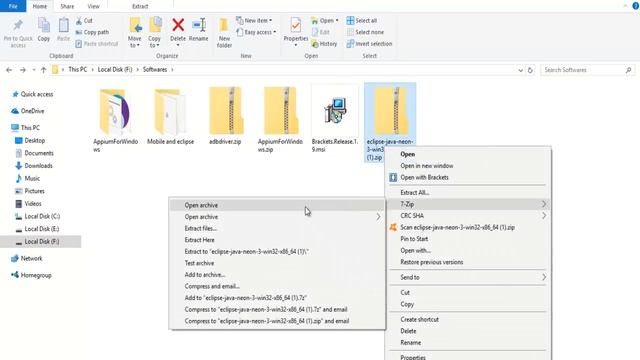Select the AppiumForWindows.zip archive
Viewport: 640px width, 360px height.
tap(280, 119)
